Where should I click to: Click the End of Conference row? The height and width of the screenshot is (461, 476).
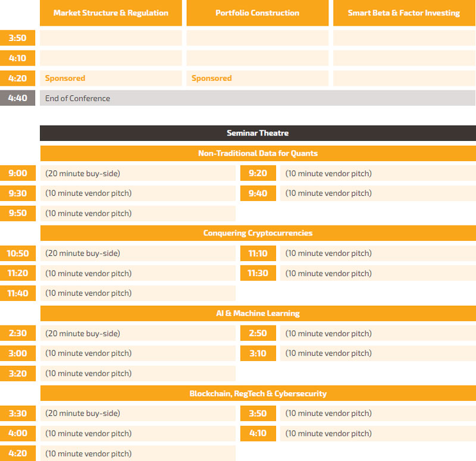point(258,98)
